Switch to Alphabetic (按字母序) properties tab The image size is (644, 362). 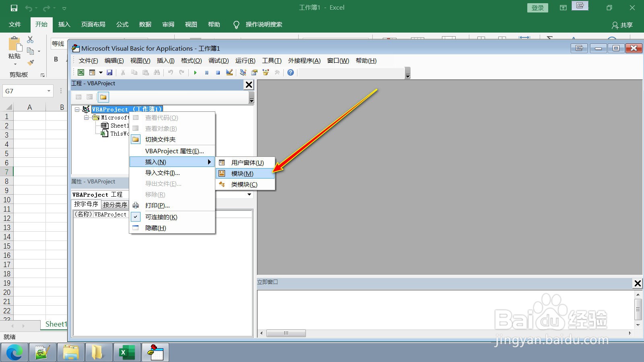86,204
